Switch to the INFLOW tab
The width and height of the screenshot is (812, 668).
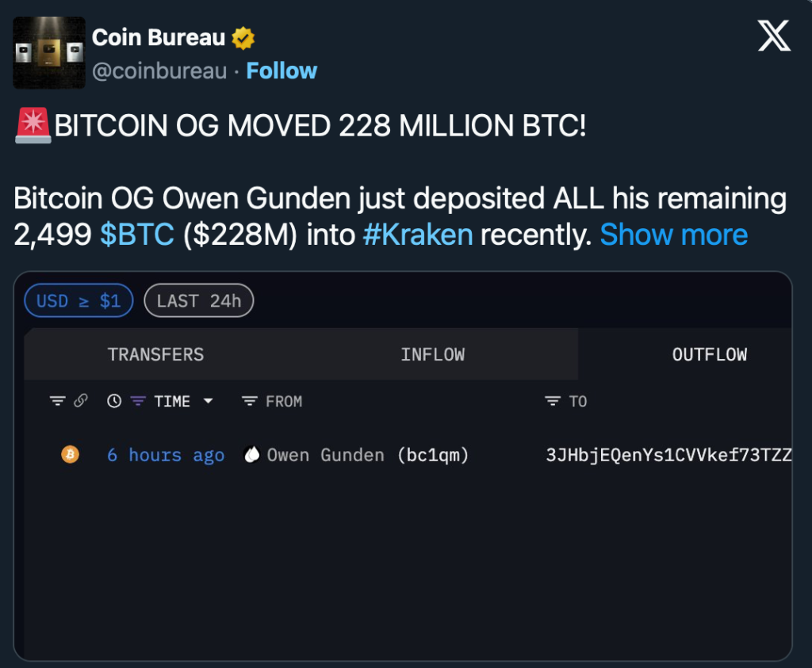tap(432, 354)
